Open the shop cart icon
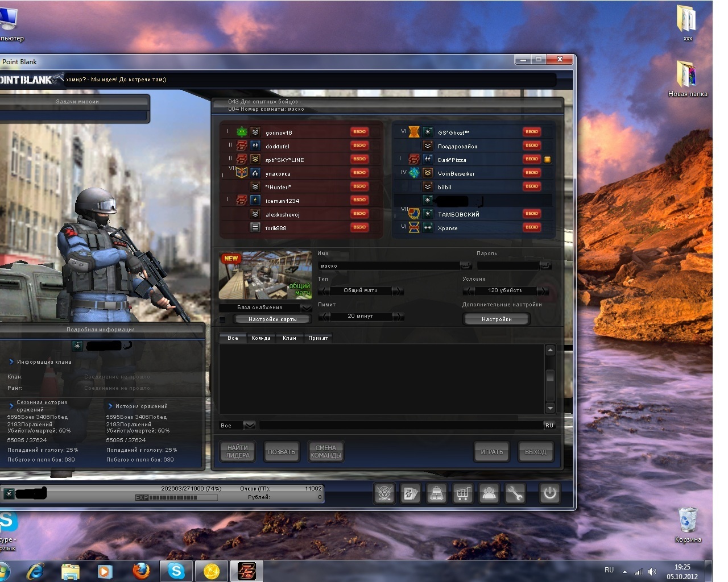This screenshot has width=728, height=582. tap(462, 493)
